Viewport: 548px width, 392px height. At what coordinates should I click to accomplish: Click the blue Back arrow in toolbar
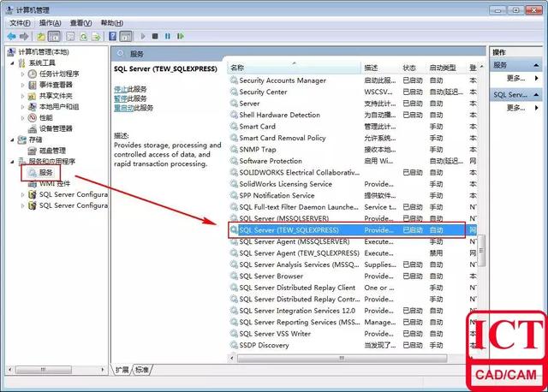[x=11, y=36]
